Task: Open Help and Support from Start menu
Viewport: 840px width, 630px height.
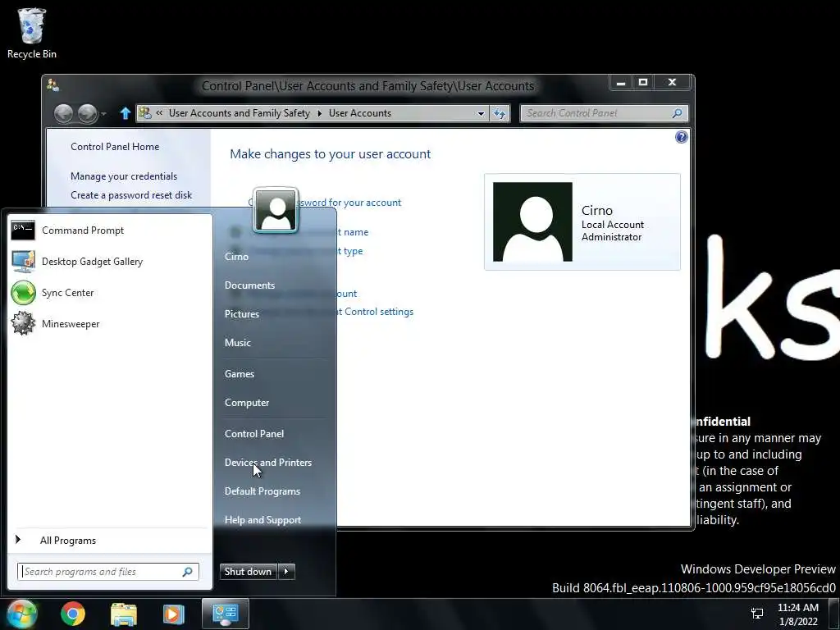Action: point(262,520)
